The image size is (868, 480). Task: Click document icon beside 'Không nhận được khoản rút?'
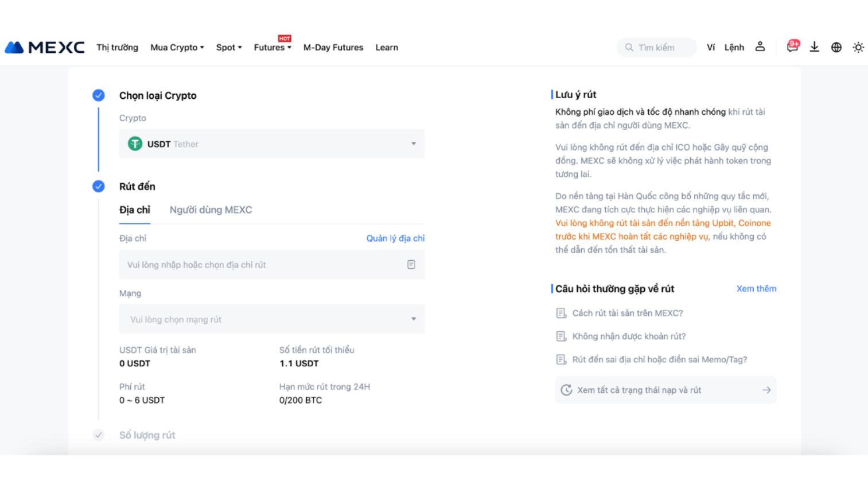(x=561, y=336)
